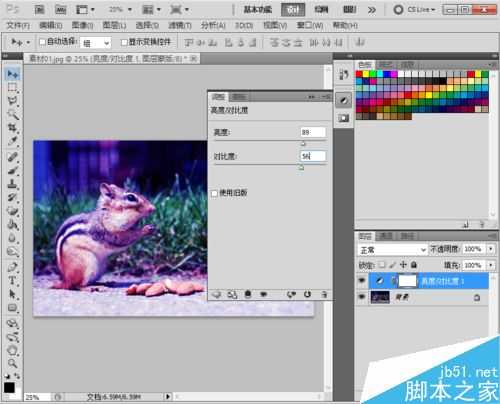500x404 pixels.
Task: Open the 图像(I) menu
Action: click(x=82, y=25)
